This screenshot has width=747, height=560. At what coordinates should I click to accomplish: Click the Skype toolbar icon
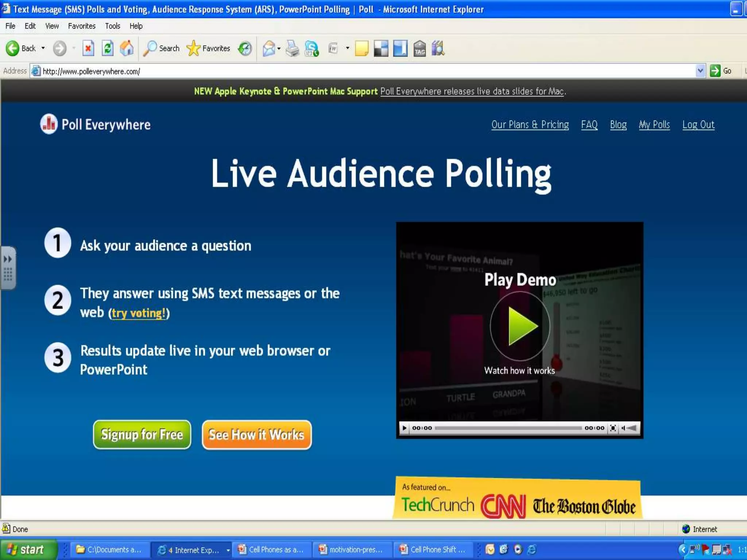pos(311,48)
